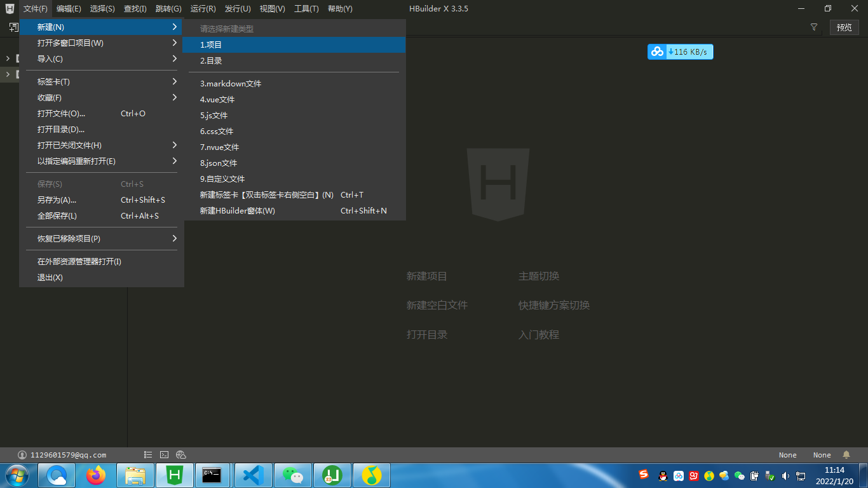Click the WeChat icon in the system tray
This screenshot has height=488, width=868.
click(x=740, y=475)
